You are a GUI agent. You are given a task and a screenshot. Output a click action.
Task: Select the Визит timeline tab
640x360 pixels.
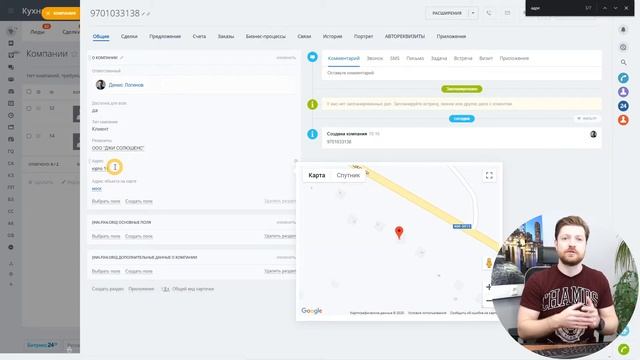pyautogui.click(x=486, y=58)
